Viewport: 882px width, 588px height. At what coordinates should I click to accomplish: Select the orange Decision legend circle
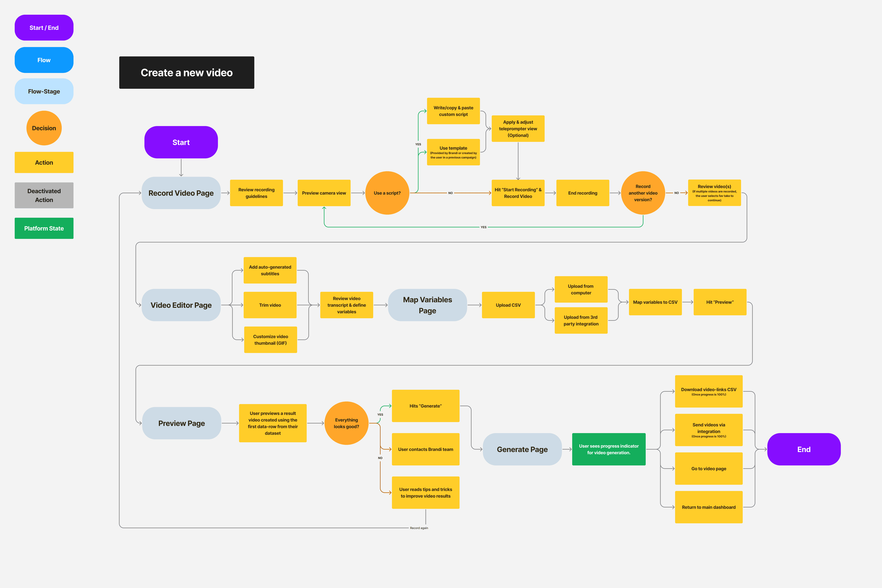[x=44, y=128]
